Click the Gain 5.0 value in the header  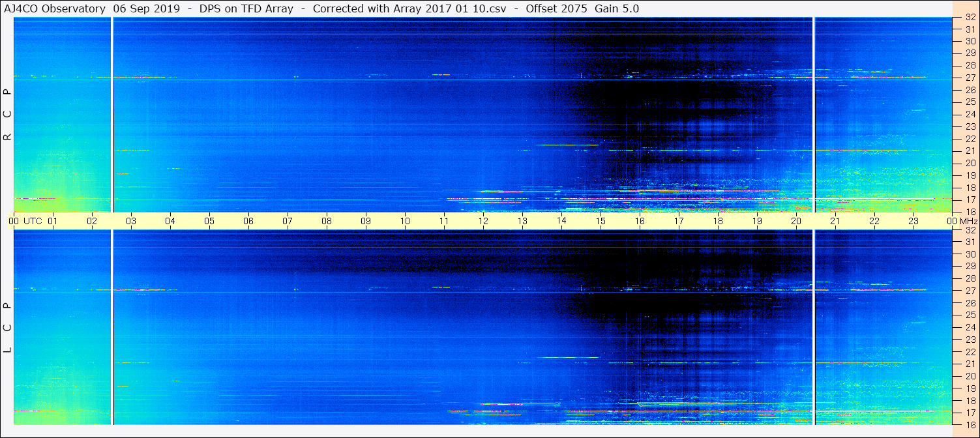coord(617,8)
